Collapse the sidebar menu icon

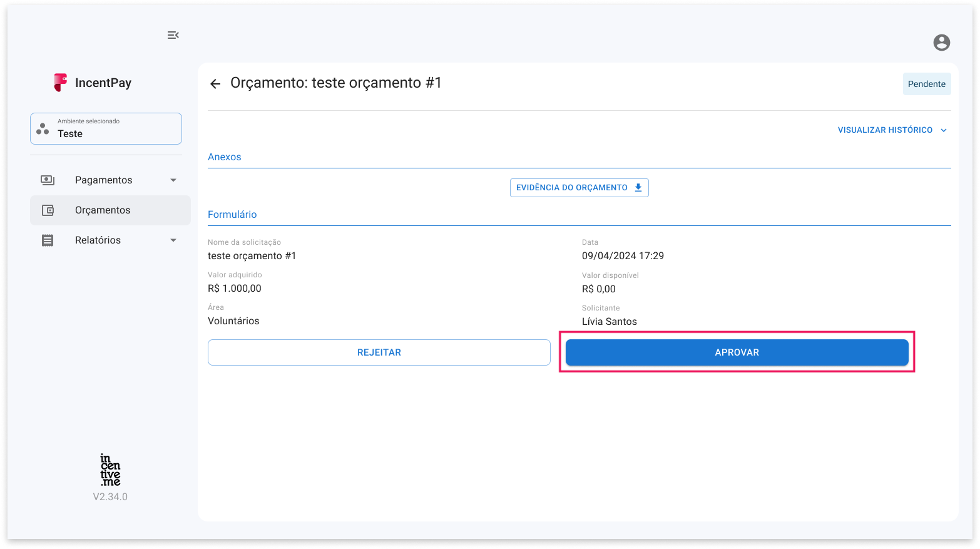[x=173, y=35]
